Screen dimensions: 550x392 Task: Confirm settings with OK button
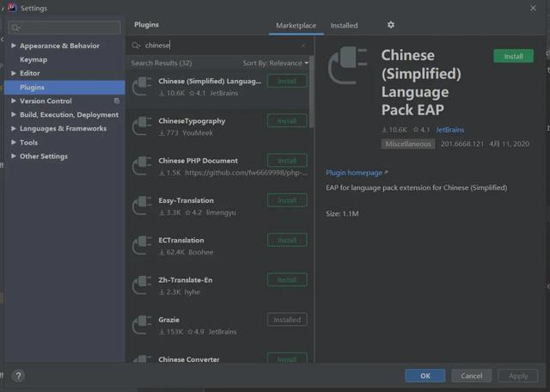tap(425, 376)
